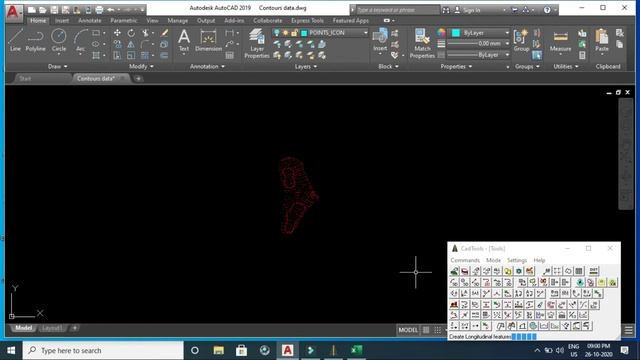Toggle the layer on/off lightbulb icon
This screenshot has height=360, width=640.
tap(277, 33)
